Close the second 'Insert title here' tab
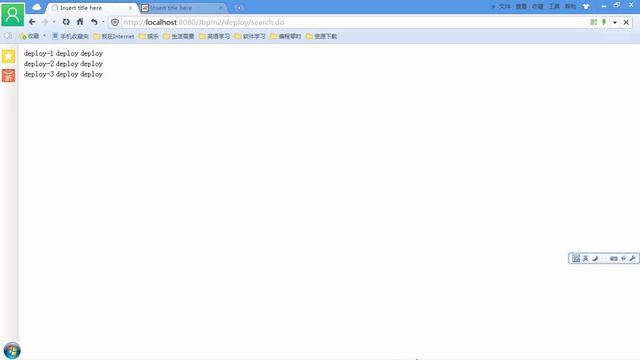Image resolution: width=640 pixels, height=360 pixels. tap(220, 8)
